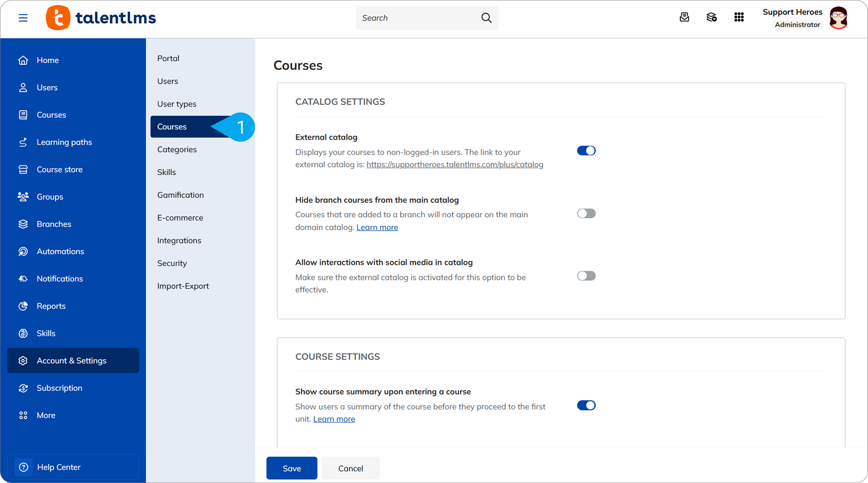The height and width of the screenshot is (483, 868).
Task: Click the TalentLMS logo
Action: click(101, 18)
